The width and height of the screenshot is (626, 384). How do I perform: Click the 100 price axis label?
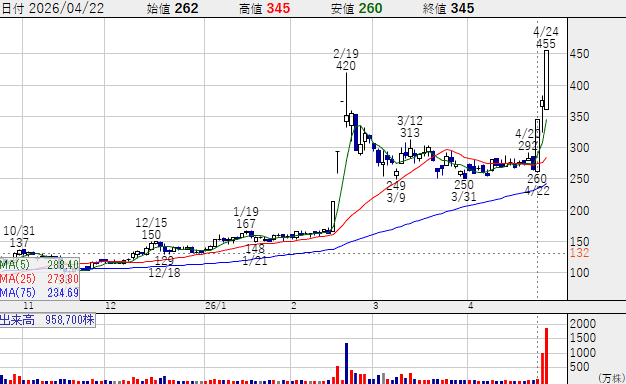click(x=579, y=273)
